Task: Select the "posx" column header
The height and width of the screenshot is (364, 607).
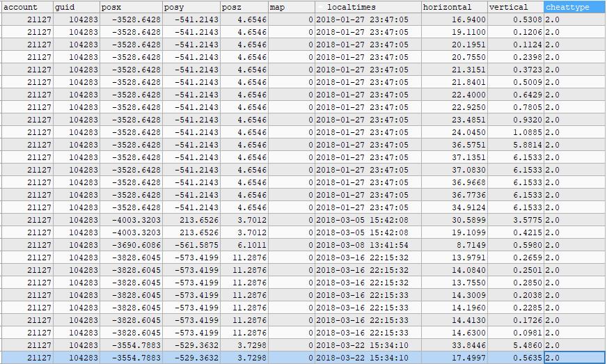Action: pos(131,7)
